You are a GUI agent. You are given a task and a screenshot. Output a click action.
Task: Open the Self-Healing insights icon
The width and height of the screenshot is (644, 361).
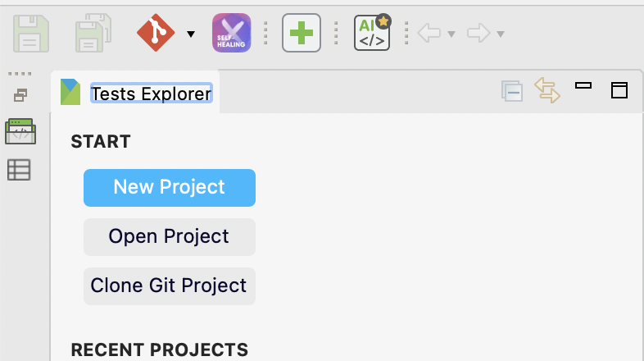tap(232, 34)
